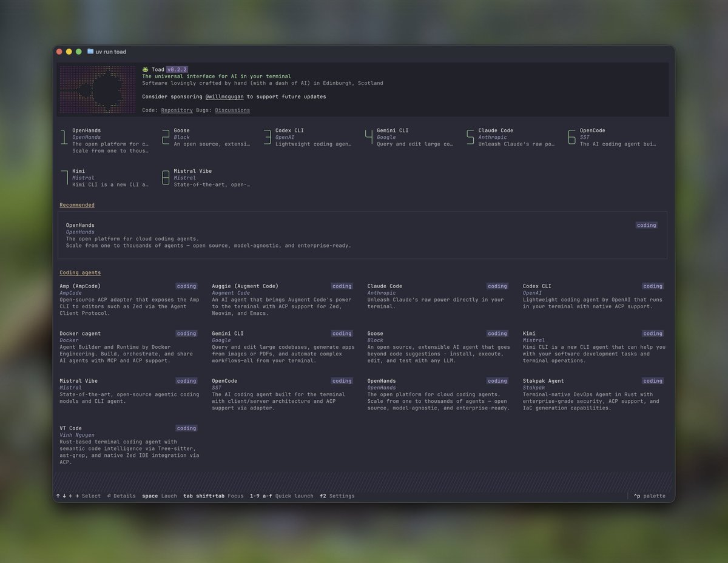Click the Recommended section heading

pyautogui.click(x=77, y=205)
